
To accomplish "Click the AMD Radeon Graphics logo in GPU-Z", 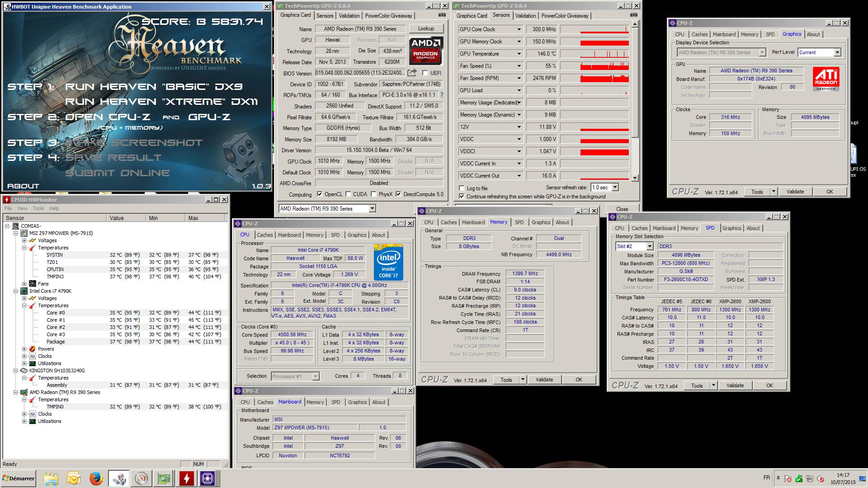I will (426, 51).
